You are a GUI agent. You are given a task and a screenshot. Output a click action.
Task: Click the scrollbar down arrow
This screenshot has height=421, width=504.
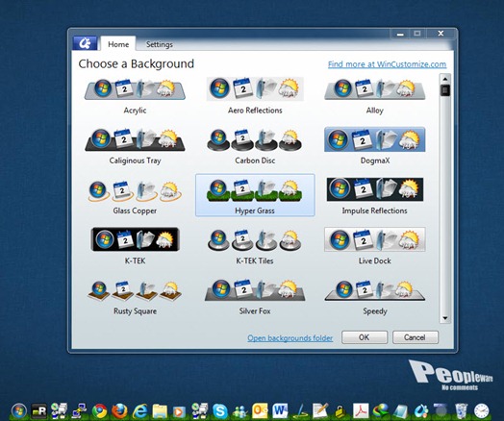445,318
